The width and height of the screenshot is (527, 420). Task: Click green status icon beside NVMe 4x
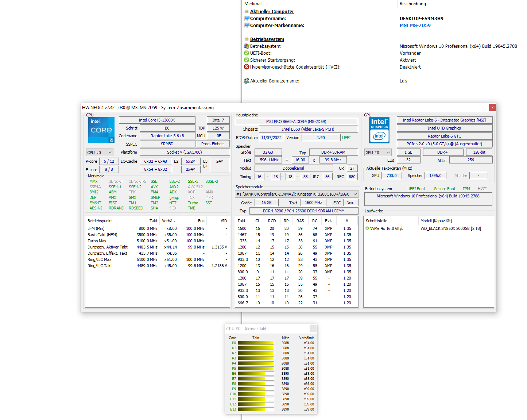pos(367,228)
